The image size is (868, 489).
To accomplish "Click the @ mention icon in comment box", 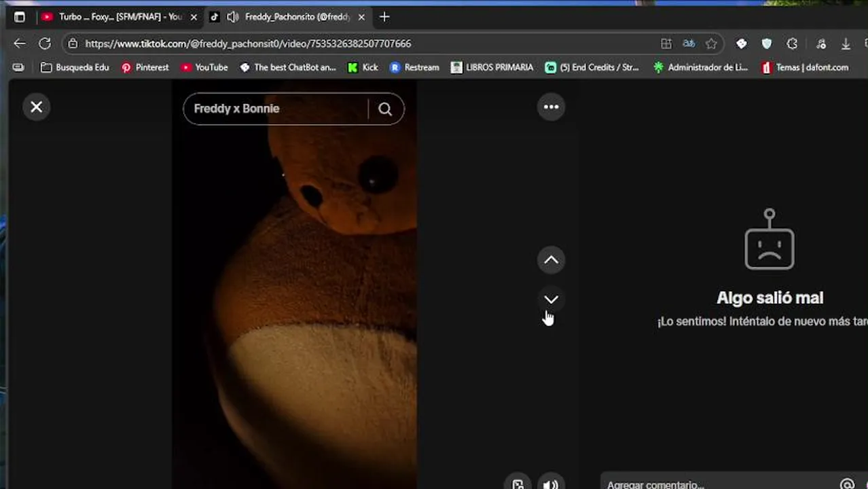I will pyautogui.click(x=847, y=484).
